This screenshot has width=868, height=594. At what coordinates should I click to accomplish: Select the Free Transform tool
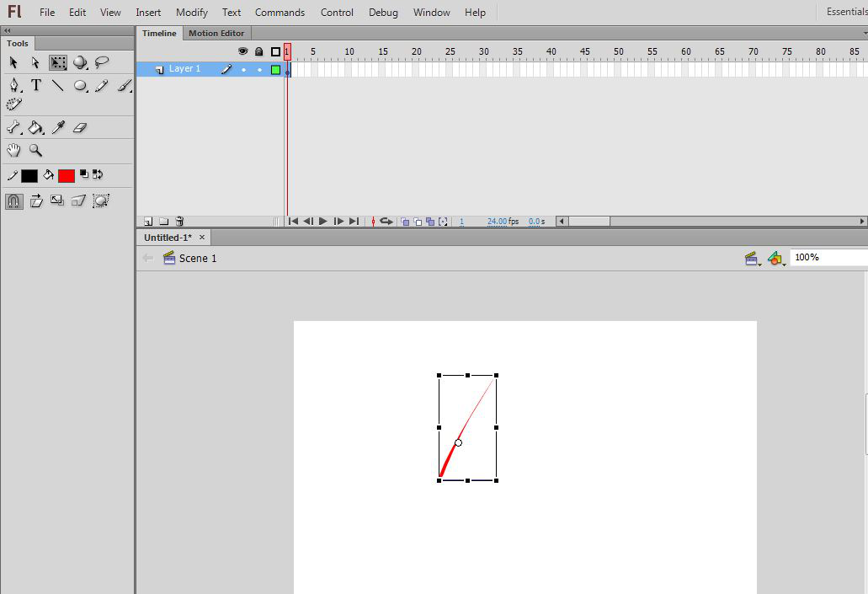[x=57, y=62]
